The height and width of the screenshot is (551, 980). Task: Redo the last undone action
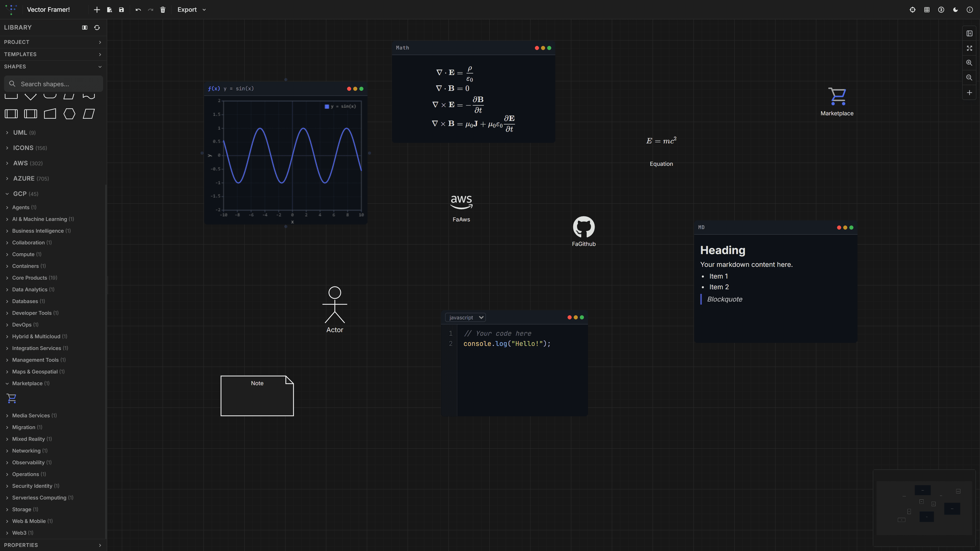pos(150,10)
